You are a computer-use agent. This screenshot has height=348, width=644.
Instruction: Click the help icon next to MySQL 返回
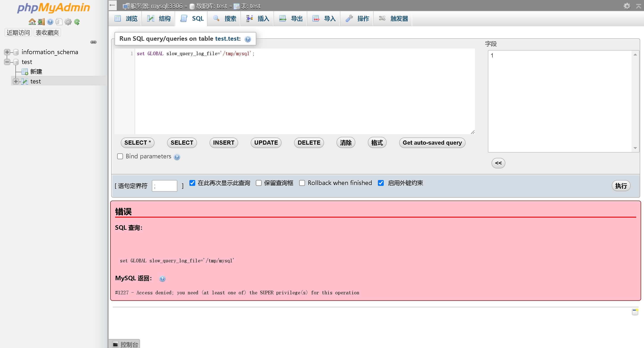point(162,279)
